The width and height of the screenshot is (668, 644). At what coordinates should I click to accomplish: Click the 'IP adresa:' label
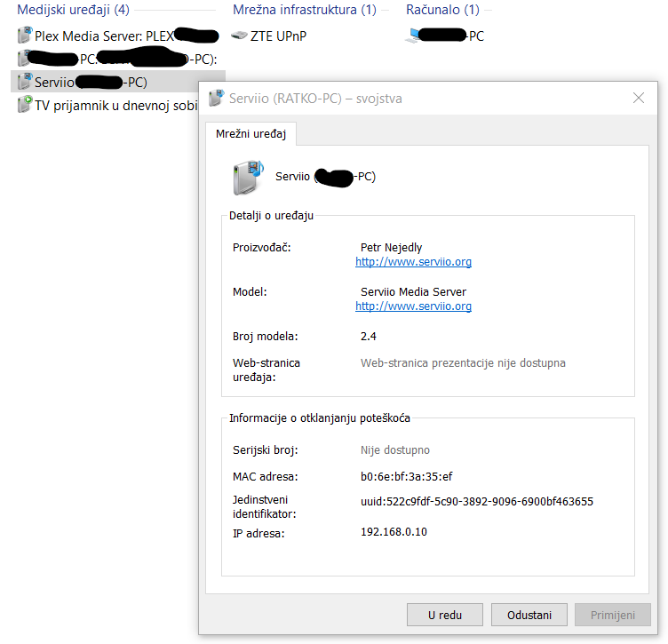(258, 533)
